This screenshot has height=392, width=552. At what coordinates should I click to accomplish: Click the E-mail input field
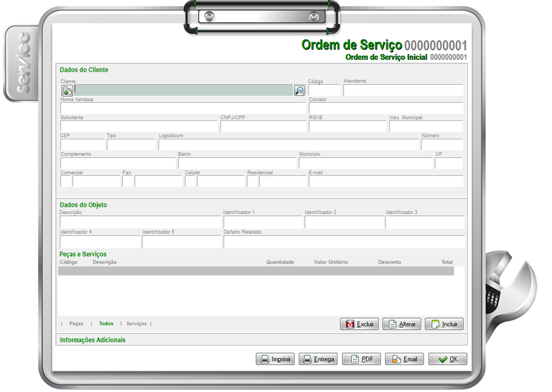pyautogui.click(x=386, y=182)
